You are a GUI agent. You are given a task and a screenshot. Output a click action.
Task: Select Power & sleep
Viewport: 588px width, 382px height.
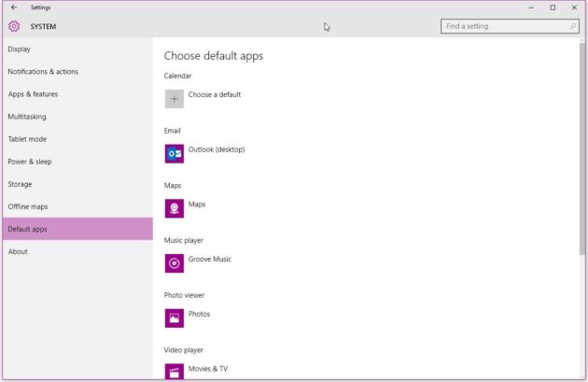click(77, 162)
